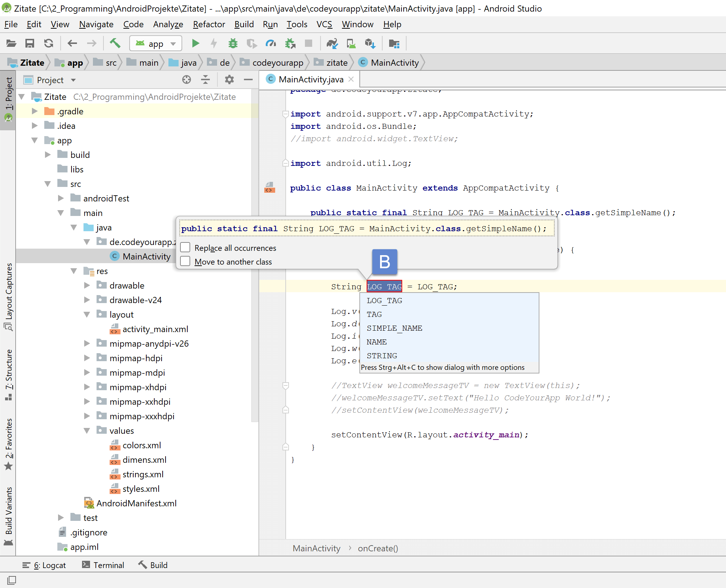
Task: Collapse the values folder
Action: [x=87, y=430]
